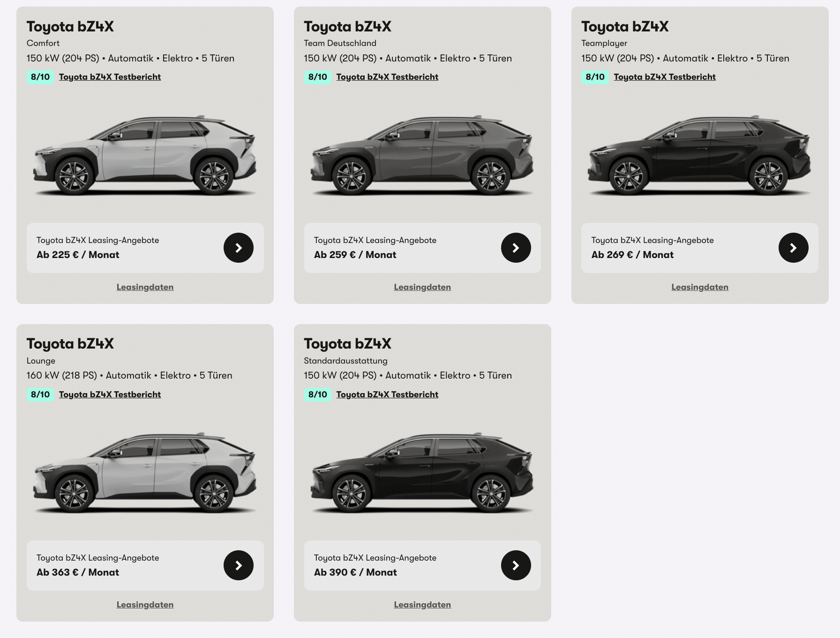Expand Leasingdaten under the 363 € offer
Viewport: 840px width, 638px height.
[145, 605]
